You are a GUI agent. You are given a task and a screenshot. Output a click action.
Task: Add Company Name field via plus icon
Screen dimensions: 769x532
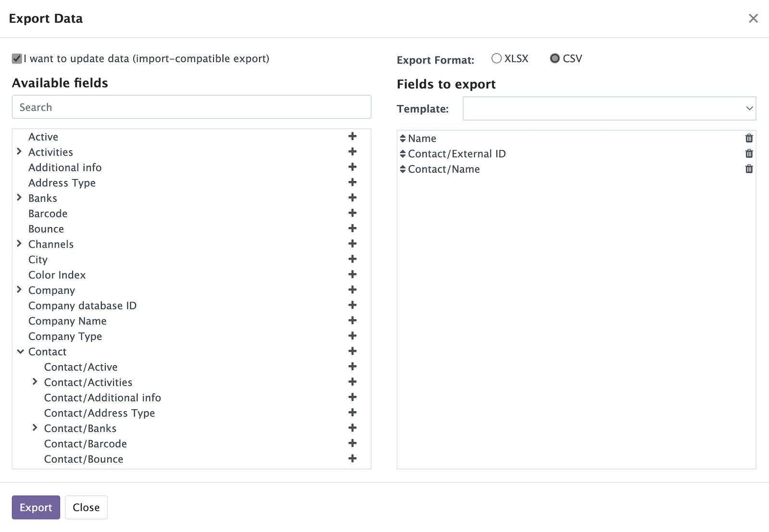[x=352, y=321]
